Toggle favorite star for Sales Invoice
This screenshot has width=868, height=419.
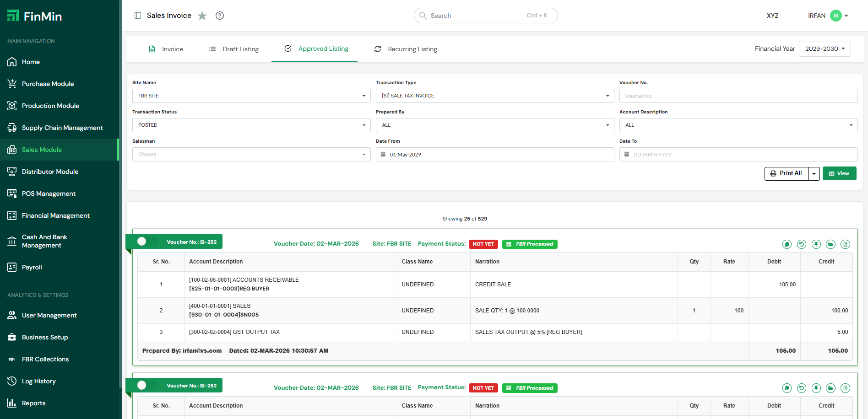202,16
